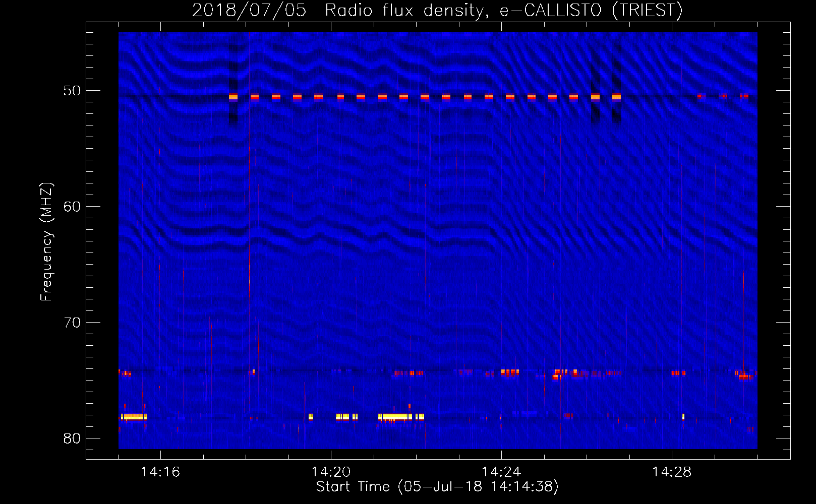Click the 'Frequency (MHZ)' axis label
This screenshot has height=504, width=816.
[46, 242]
